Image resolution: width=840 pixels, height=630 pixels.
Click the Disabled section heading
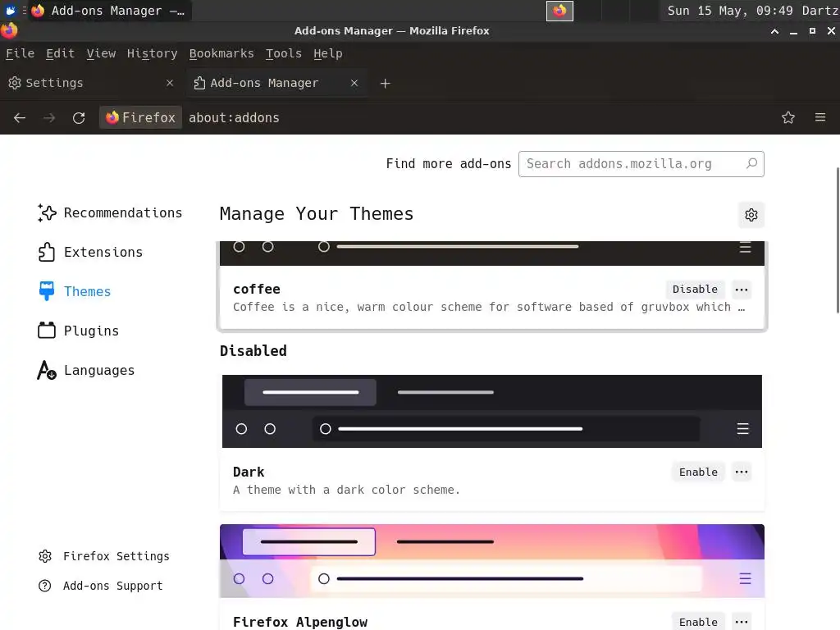tap(253, 351)
